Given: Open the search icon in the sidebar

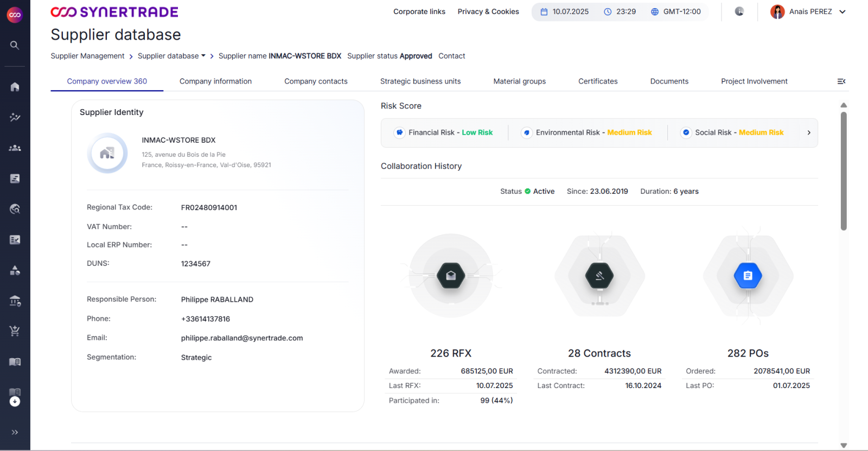Looking at the screenshot, I should coord(15,45).
